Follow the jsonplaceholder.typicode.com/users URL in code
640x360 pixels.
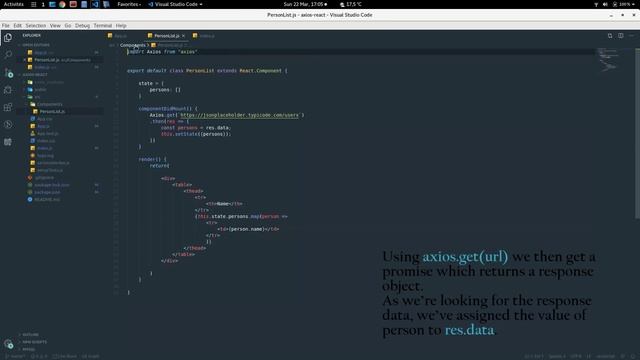point(240,115)
